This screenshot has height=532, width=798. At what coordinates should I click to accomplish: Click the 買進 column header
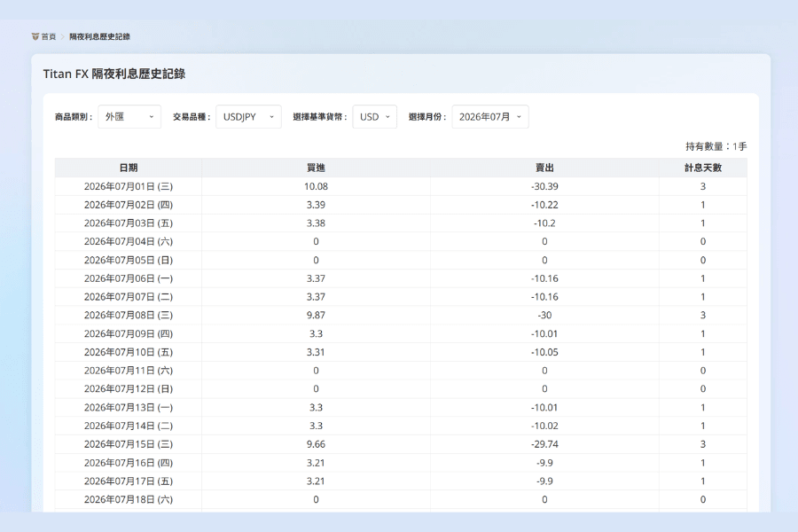316,168
